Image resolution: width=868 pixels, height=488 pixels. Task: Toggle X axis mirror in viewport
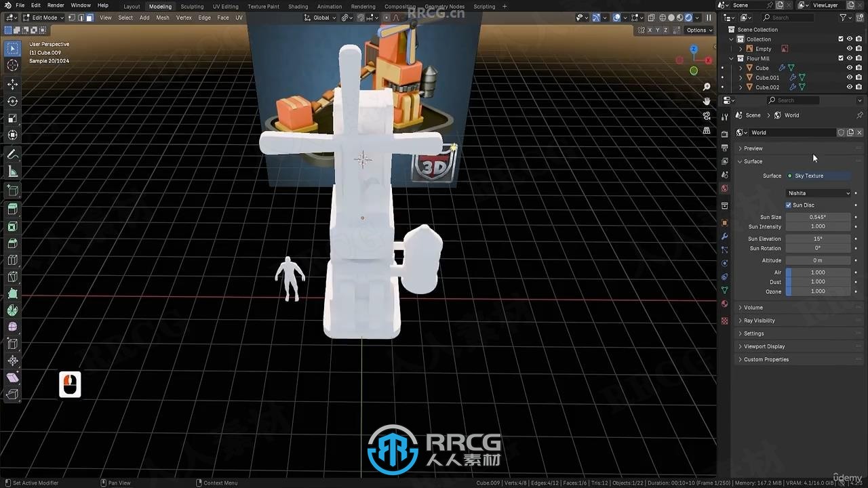[x=650, y=30]
